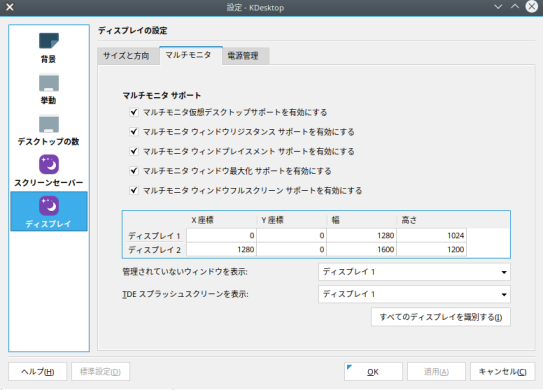This screenshot has height=390, width=543.
Task: Click the title bar up-chevron icon
Action: [515, 7]
